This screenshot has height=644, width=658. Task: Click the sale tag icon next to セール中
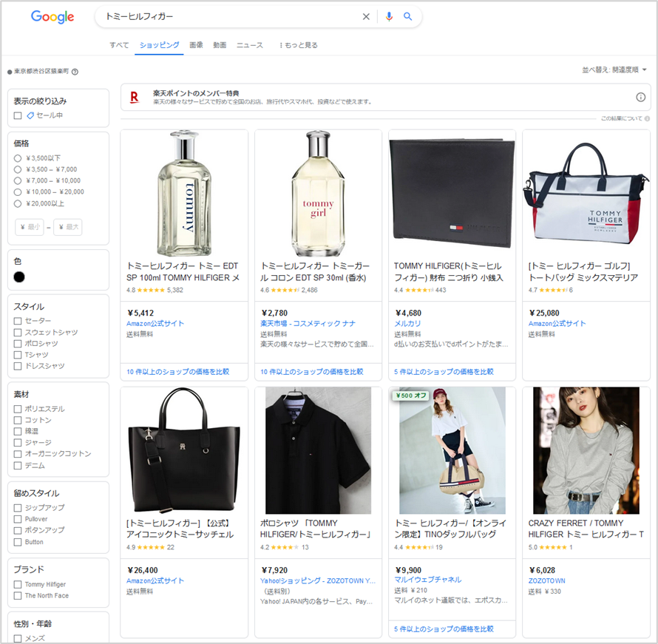30,115
